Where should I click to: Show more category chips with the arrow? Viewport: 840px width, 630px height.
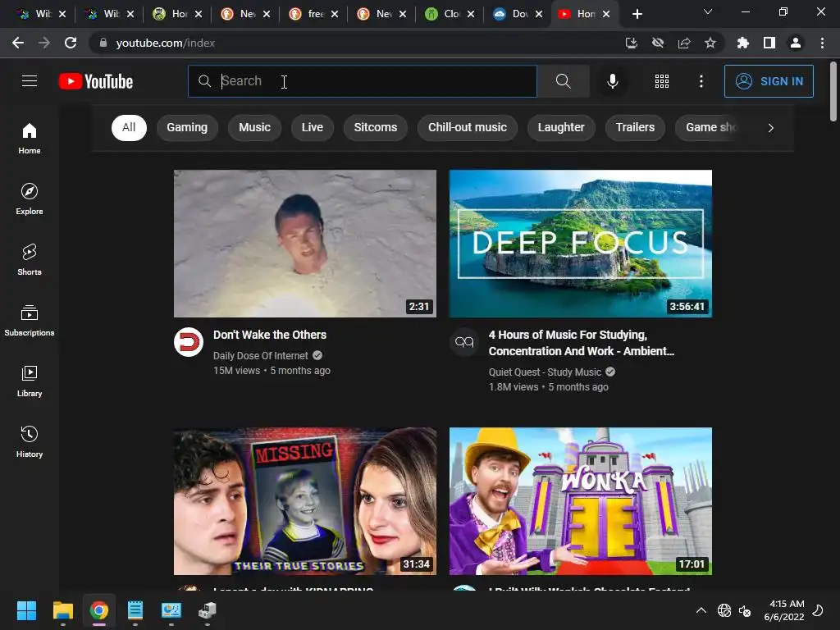(x=770, y=127)
